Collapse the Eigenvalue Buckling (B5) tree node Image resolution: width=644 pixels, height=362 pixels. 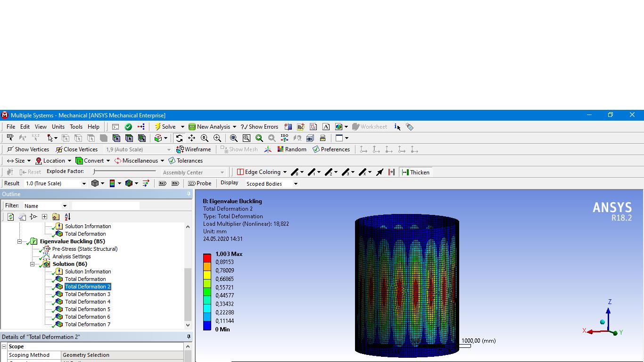[20, 241]
